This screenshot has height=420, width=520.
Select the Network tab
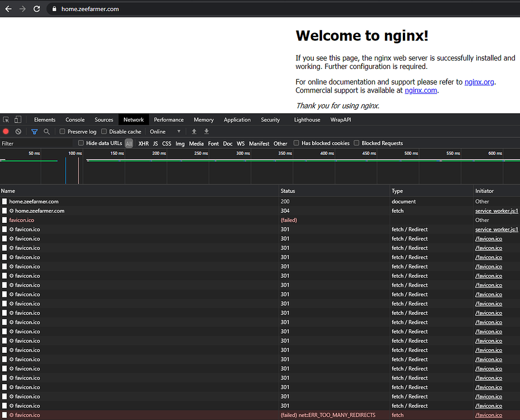click(134, 120)
